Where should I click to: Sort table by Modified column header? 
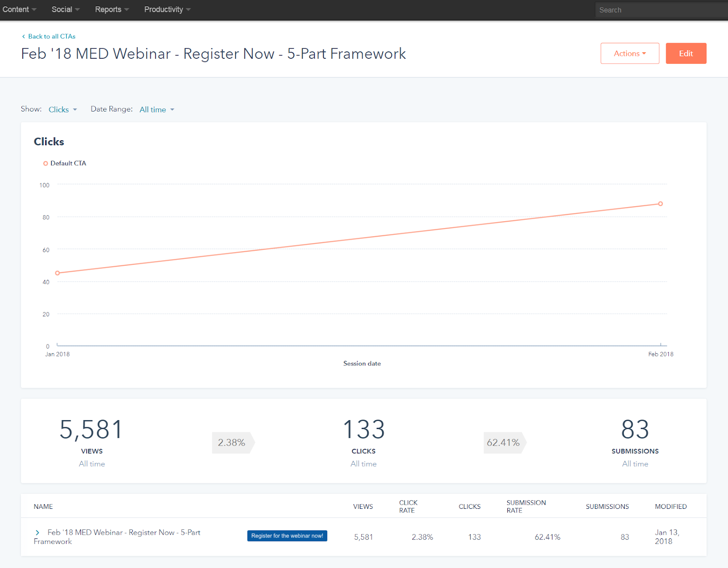[x=670, y=507]
